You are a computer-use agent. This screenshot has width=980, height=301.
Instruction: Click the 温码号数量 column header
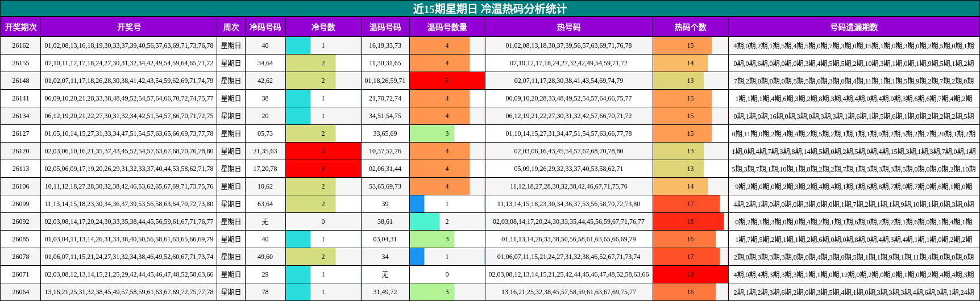(x=447, y=27)
